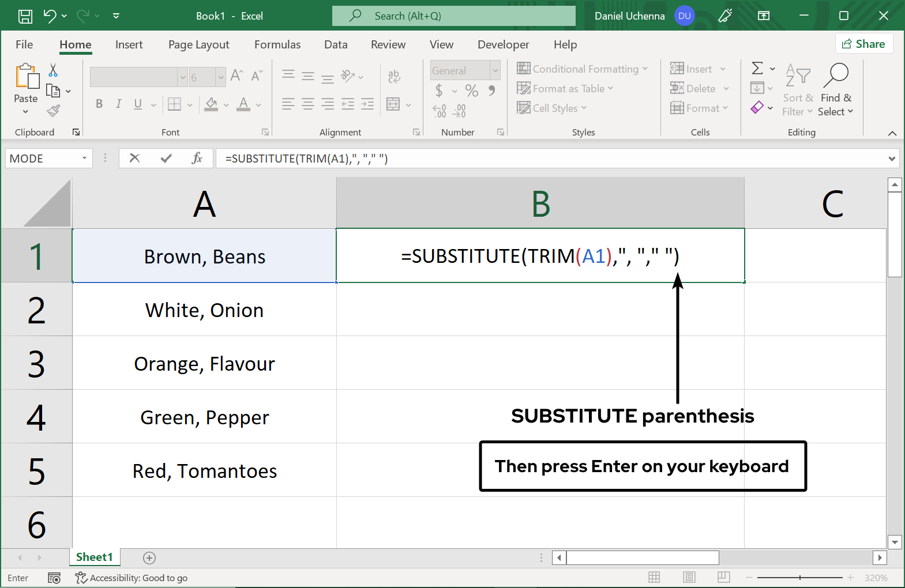Adjust the zoom slider in status bar
905x588 pixels.
click(800, 577)
